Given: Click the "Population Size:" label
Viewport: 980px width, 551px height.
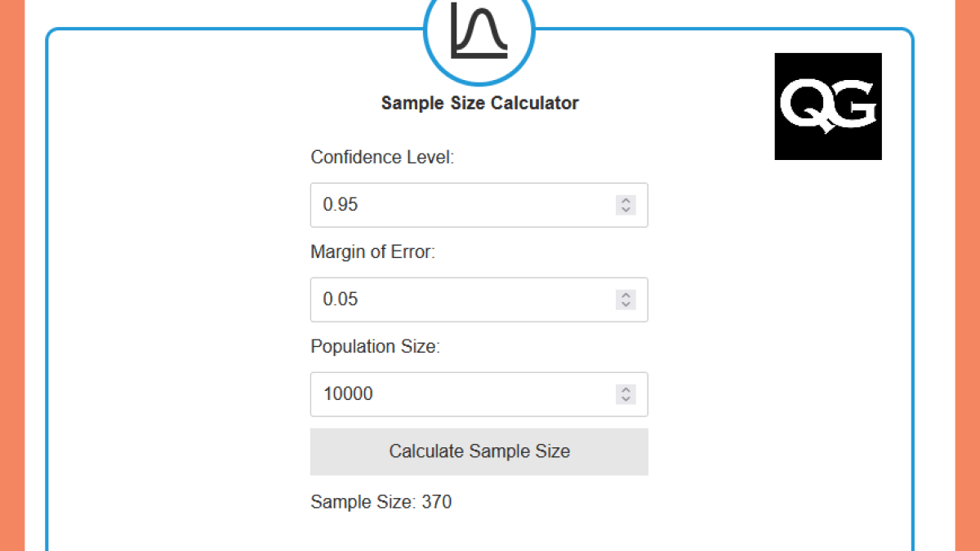Looking at the screenshot, I should point(375,347).
